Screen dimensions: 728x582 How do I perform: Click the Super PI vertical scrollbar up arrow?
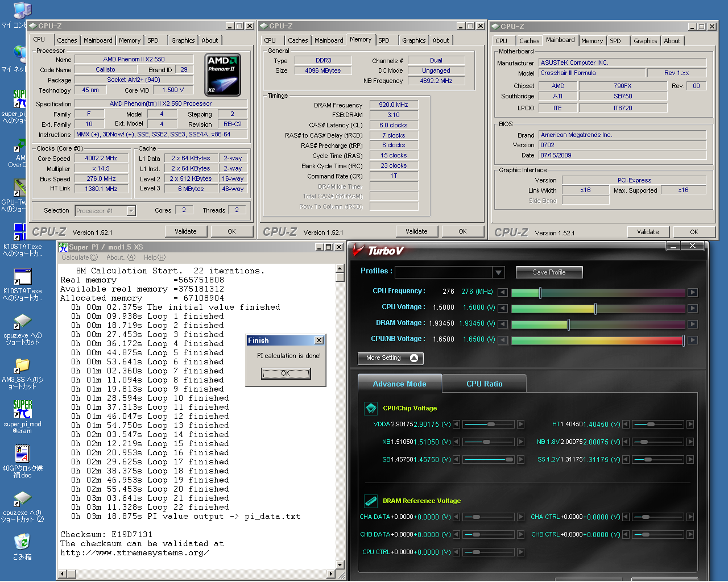point(340,269)
